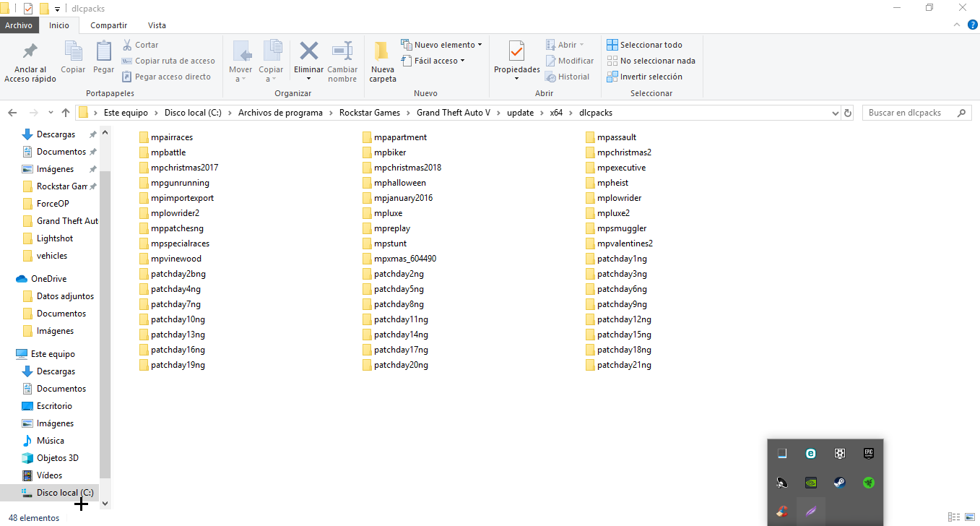Open Epic Games tray icon

869,454
